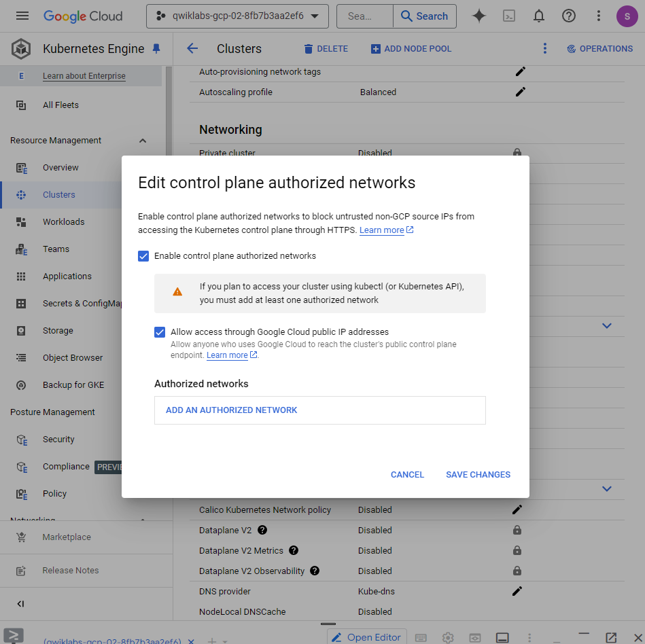Open the top bar settings and utilities menu
Viewport: 645px width, 644px height.
coord(599,16)
